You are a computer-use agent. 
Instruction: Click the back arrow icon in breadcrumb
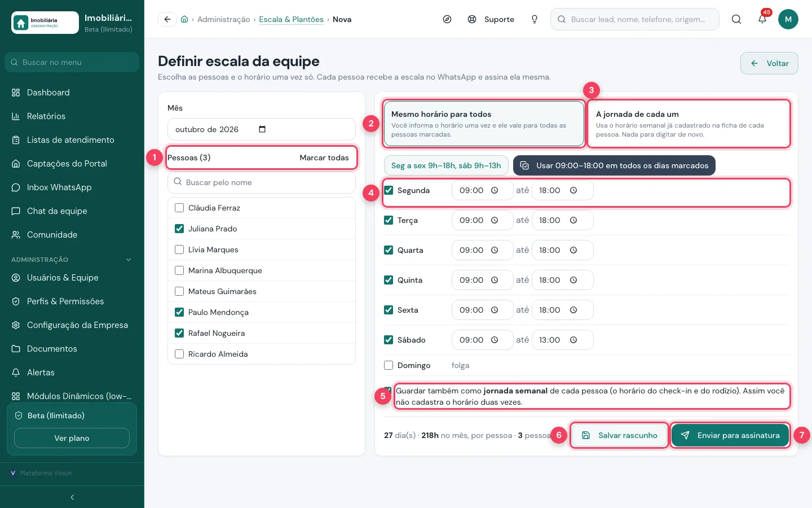pyautogui.click(x=167, y=19)
